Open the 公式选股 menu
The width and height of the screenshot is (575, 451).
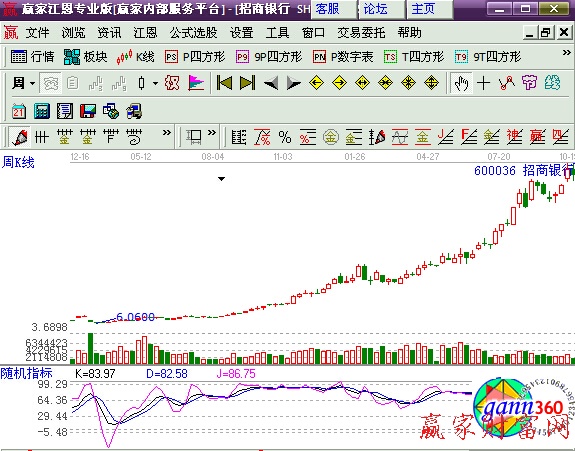[193, 33]
